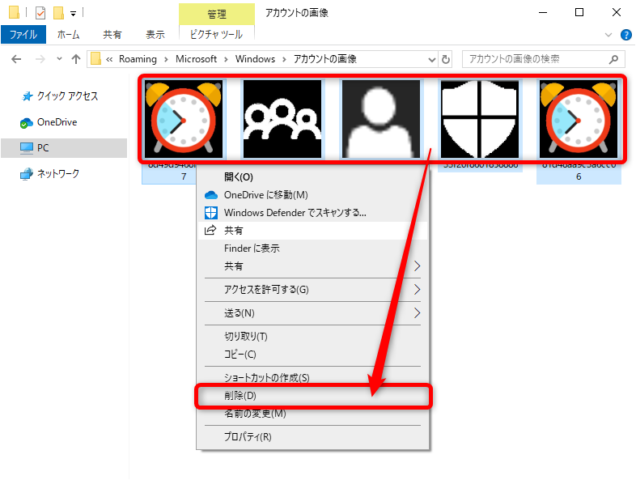This screenshot has height=480, width=636.
Task: Select the single user silhouette thumbnail
Action: tap(381, 119)
